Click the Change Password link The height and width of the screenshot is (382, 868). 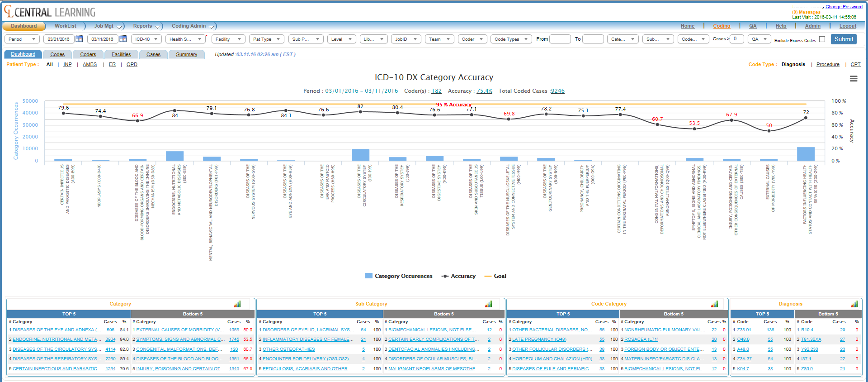click(844, 7)
